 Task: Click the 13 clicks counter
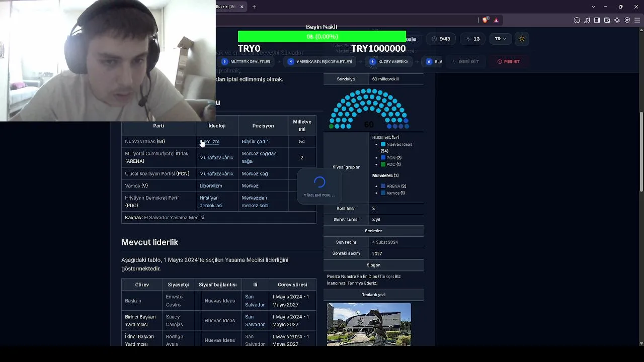pyautogui.click(x=473, y=39)
